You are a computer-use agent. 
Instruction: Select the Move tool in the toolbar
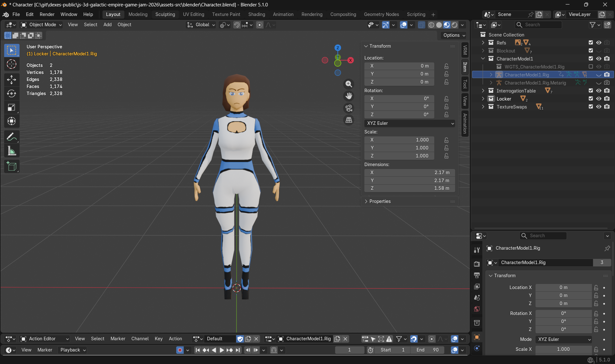pos(12,80)
